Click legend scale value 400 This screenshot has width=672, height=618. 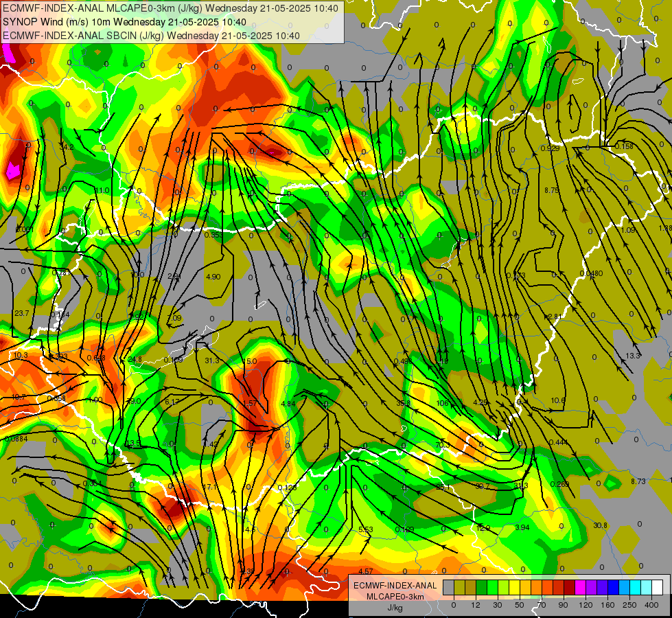[x=651, y=605]
